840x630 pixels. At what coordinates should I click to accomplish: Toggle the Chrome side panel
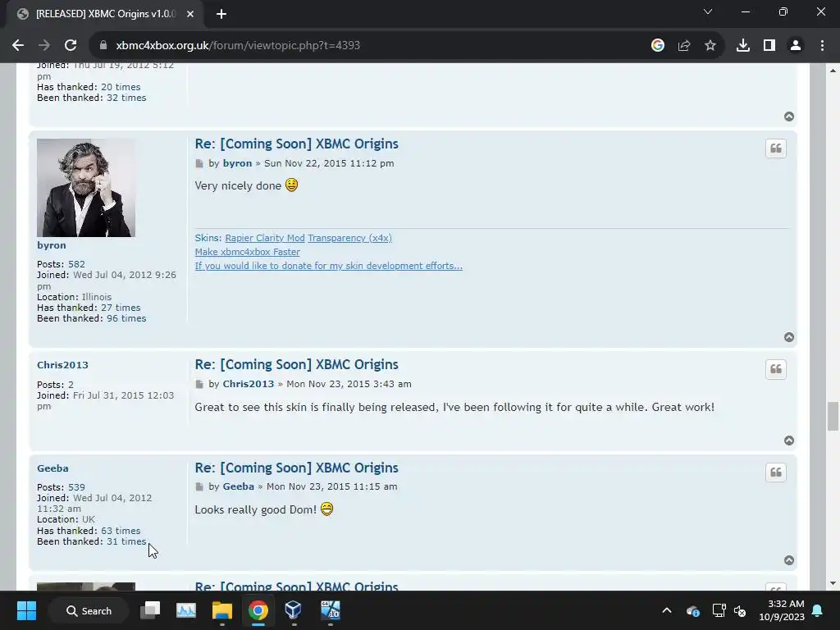point(769,46)
